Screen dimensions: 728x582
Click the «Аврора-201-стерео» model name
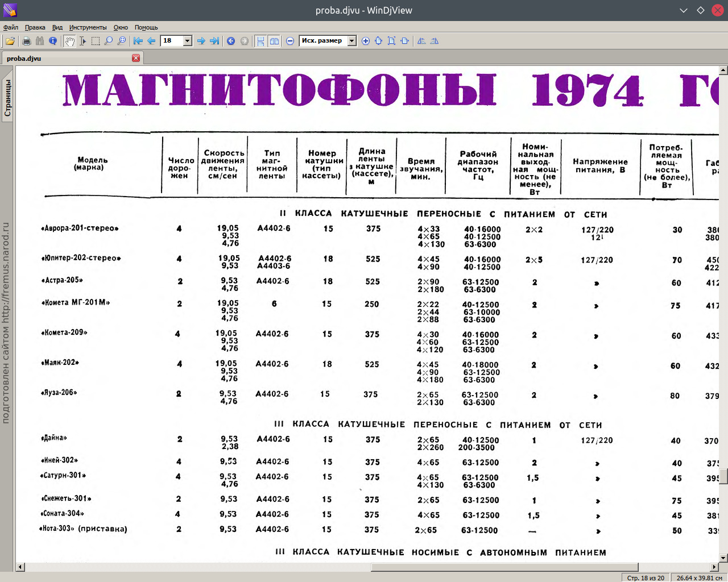pos(80,228)
